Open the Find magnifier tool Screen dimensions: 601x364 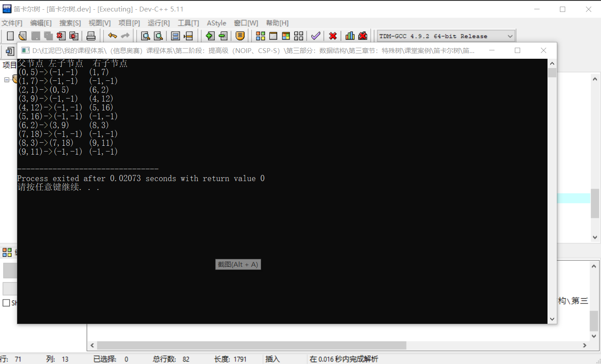click(145, 36)
